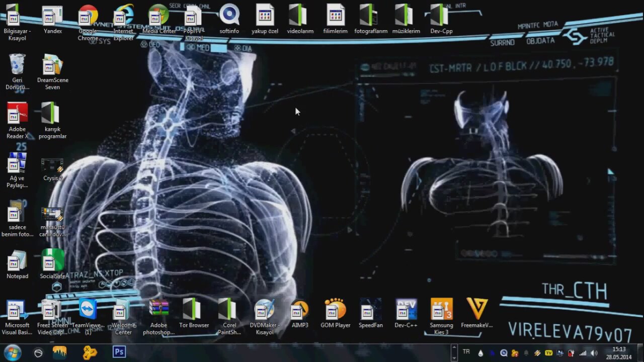Select the karışık programlar folder
Screen dimensions: 644x362
pyautogui.click(x=52, y=121)
